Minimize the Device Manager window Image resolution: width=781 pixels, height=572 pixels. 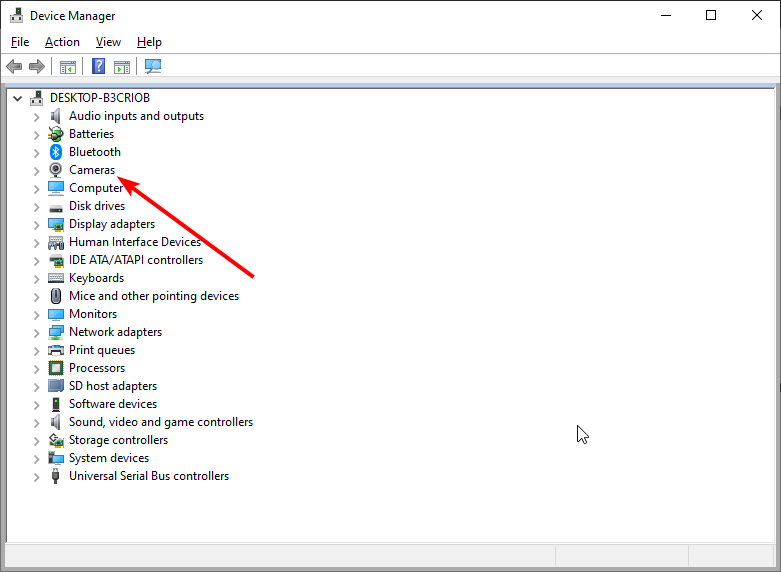pos(666,15)
